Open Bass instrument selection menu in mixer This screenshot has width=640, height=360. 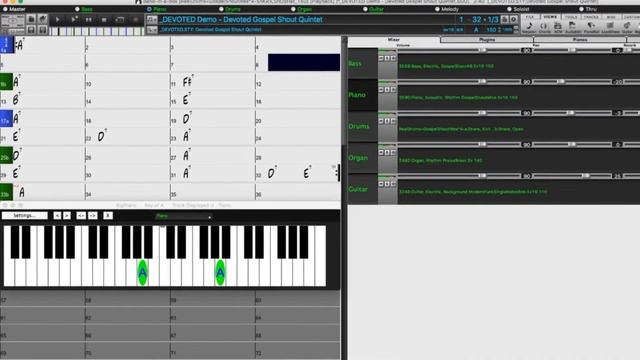[446, 66]
